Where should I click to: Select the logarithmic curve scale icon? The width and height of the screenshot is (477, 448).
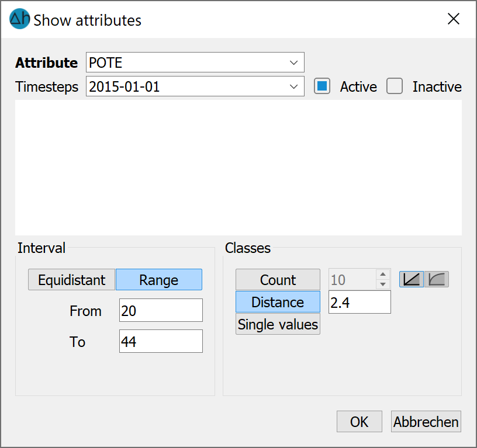point(437,279)
